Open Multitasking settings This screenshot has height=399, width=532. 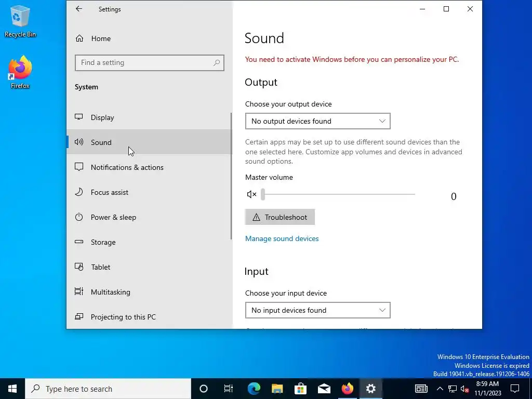tap(149, 292)
